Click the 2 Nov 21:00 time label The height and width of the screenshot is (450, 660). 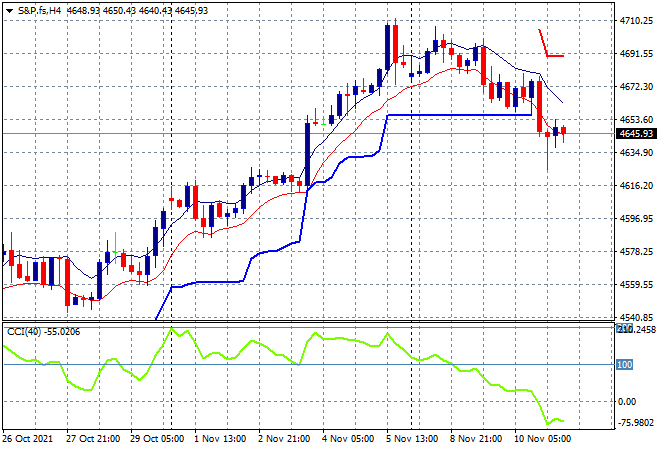[x=284, y=439]
